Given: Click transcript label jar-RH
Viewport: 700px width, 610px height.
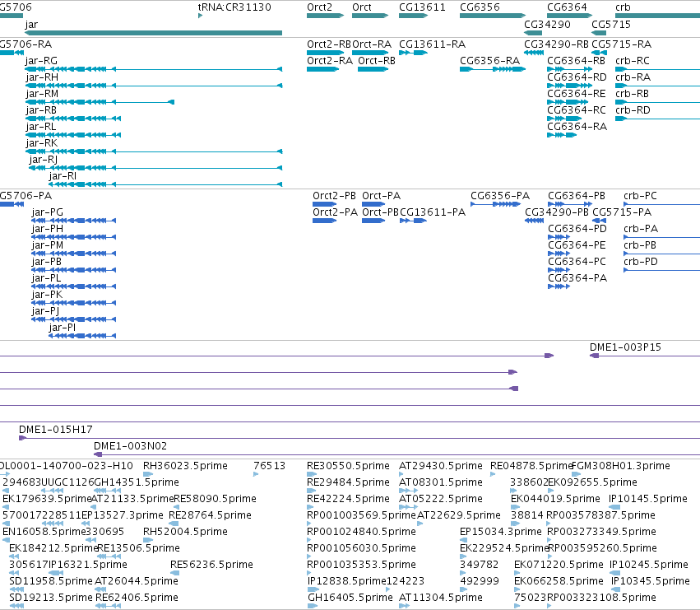Looking at the screenshot, I should [x=42, y=77].
